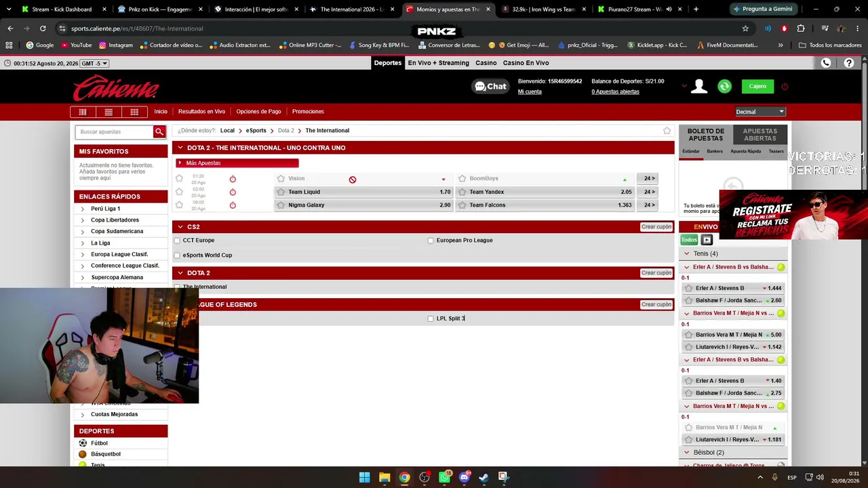868x488 pixels.
Task: Add breadcrumb page to favorites star
Action: point(667,131)
